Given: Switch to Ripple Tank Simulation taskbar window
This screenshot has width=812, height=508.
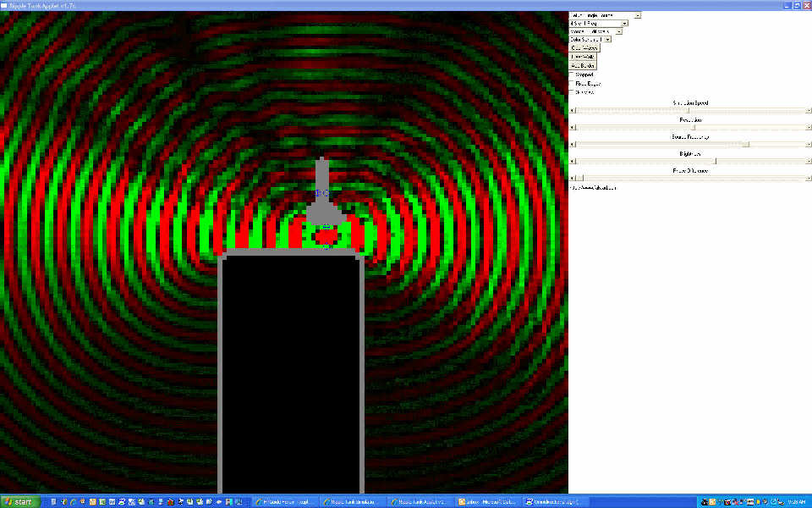Looking at the screenshot, I should [x=352, y=502].
